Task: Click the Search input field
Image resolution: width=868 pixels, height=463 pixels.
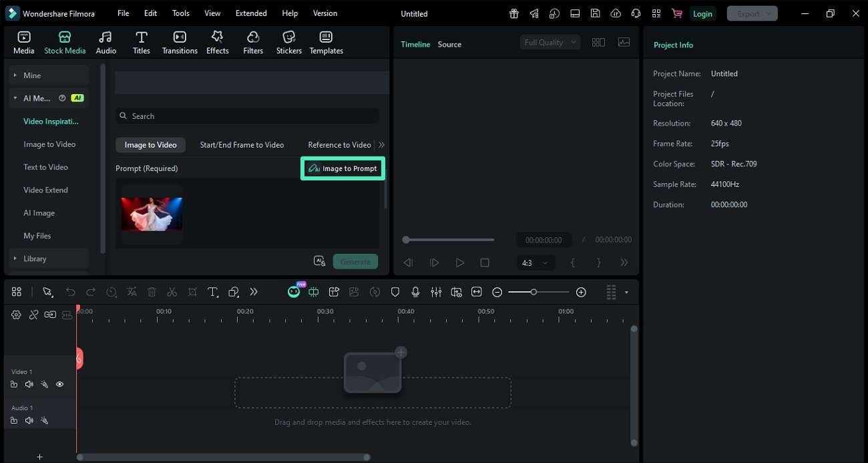Action: [247, 116]
